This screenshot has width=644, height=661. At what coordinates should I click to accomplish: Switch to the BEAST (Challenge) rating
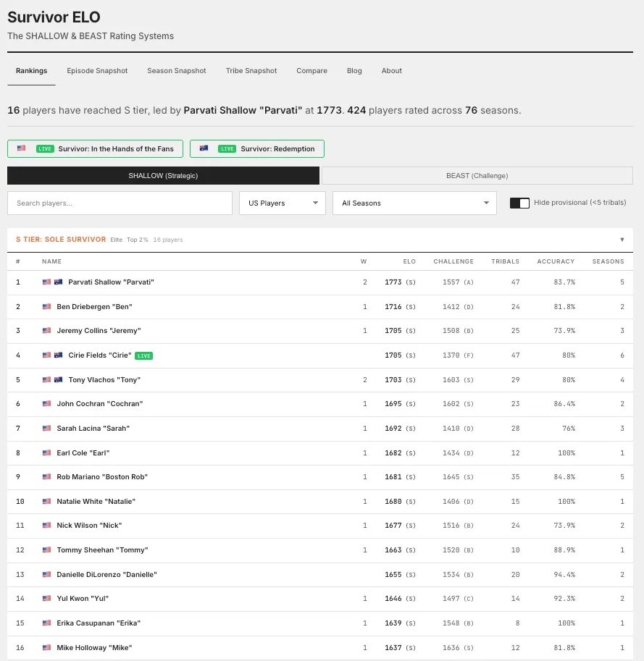[x=477, y=176]
